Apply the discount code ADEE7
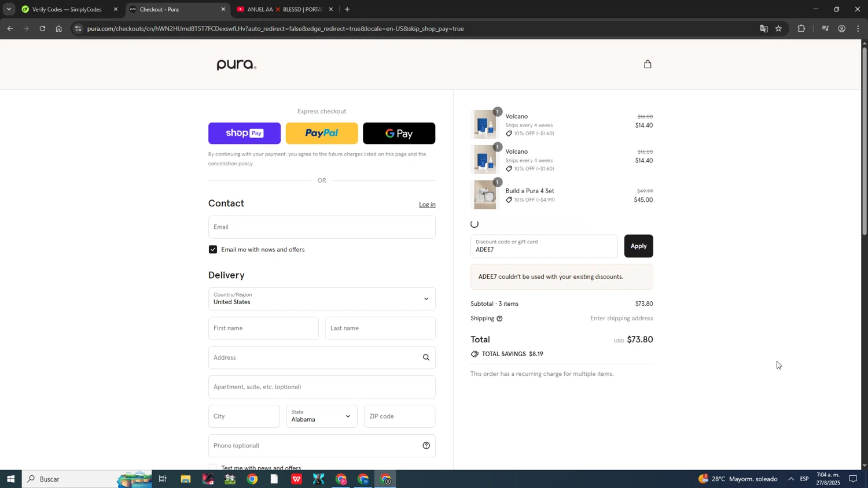 pos(638,246)
